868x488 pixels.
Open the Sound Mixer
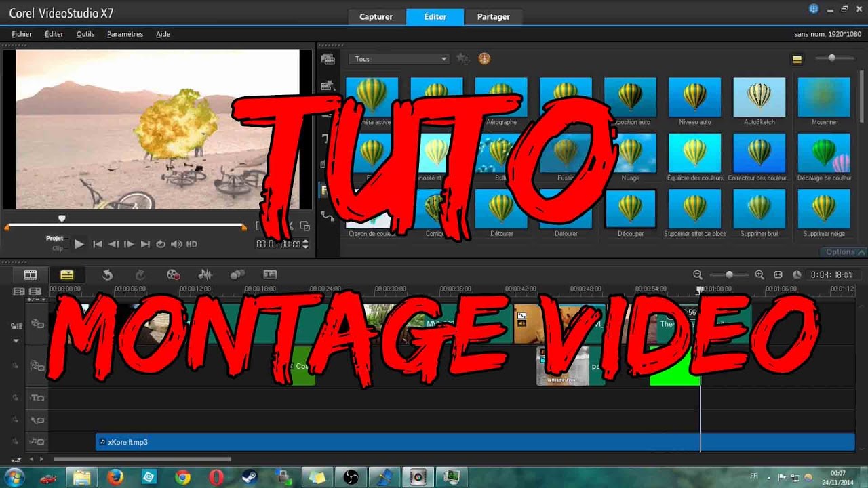[205, 274]
